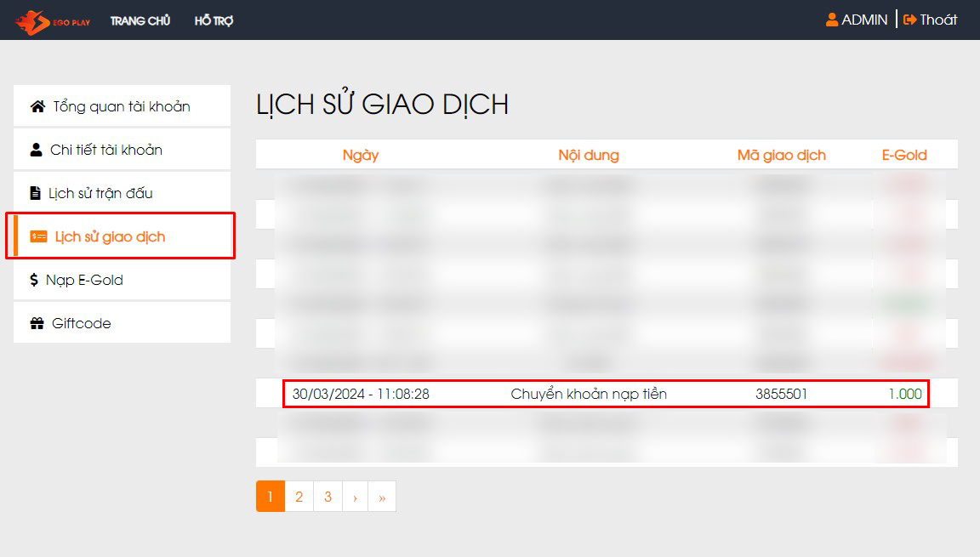980x557 pixels.
Task: Click the LỊCH SỬ GIAO DỊCH heading
Action: click(x=383, y=104)
